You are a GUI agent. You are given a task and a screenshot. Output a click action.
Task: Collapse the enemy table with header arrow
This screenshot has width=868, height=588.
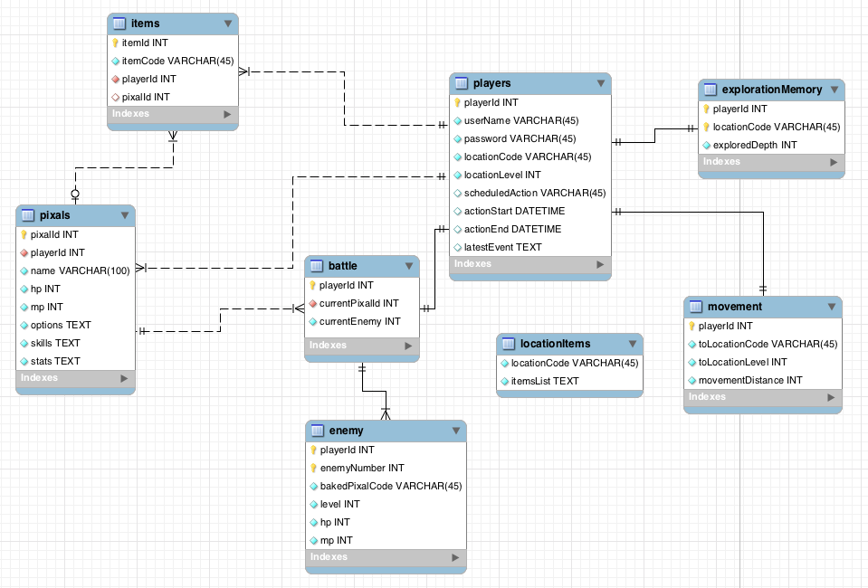tap(454, 431)
